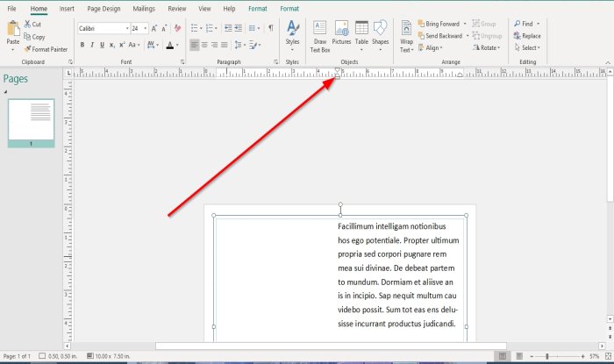Switch to two-page spread view

click(519, 356)
